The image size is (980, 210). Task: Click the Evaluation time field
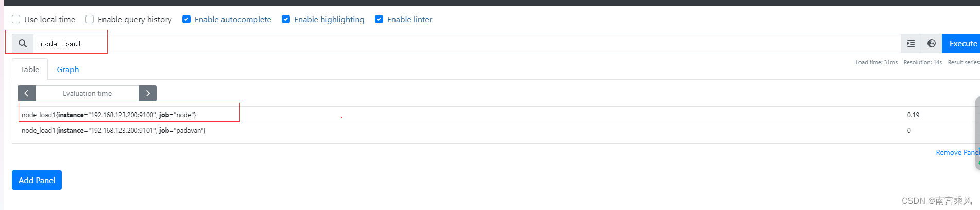pyautogui.click(x=87, y=93)
